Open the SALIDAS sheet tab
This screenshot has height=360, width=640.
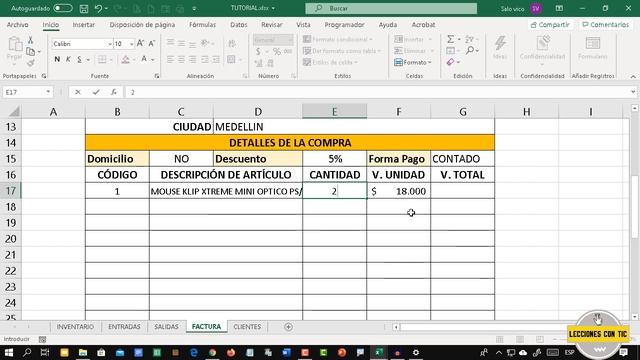click(166, 327)
